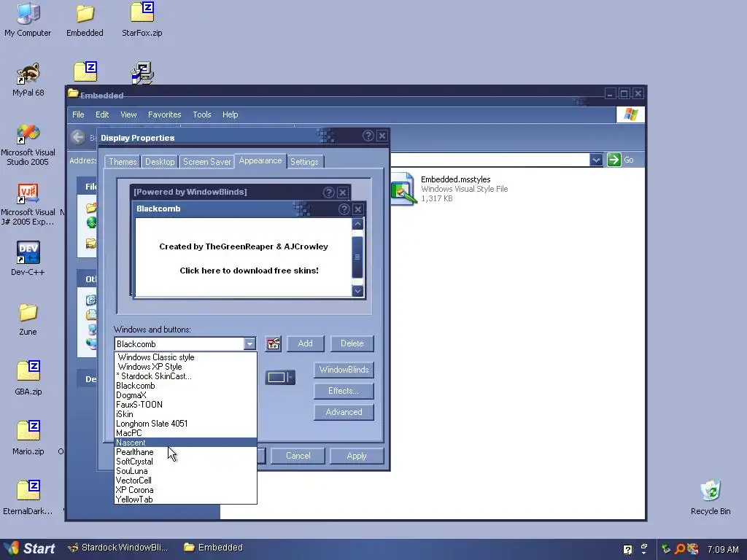
Task: Click the skin browse icon beside dropdown
Action: coord(273,343)
